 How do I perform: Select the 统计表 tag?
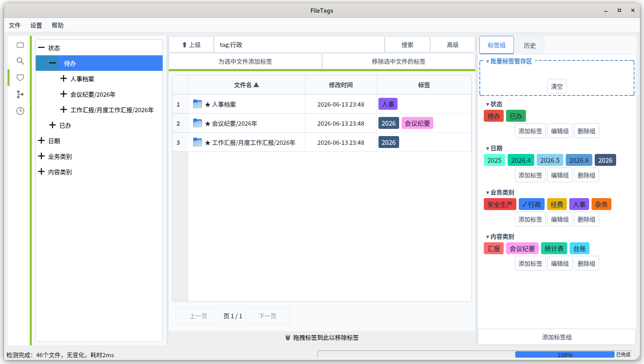[x=554, y=249]
